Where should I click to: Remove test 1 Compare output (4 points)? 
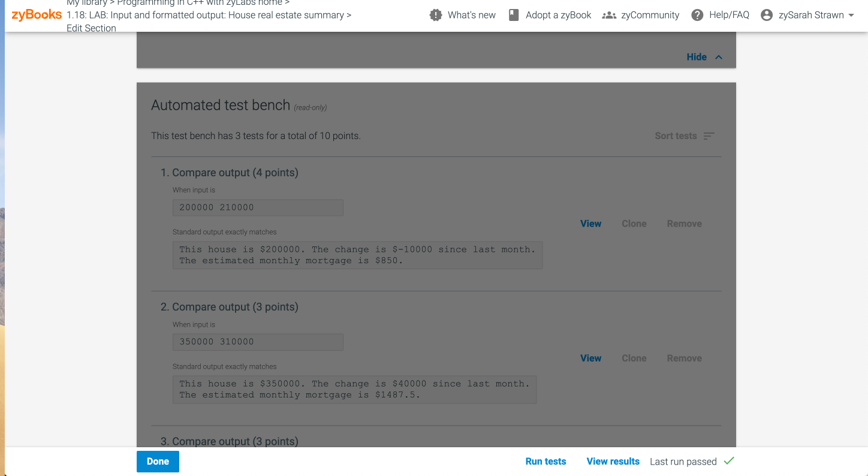[x=684, y=224]
